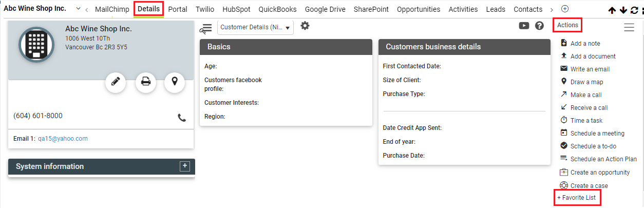
Task: Click the map location pin icon
Action: point(175,82)
